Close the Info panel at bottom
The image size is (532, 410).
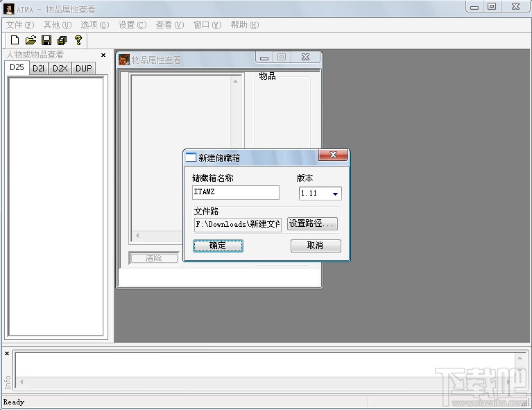coord(7,353)
